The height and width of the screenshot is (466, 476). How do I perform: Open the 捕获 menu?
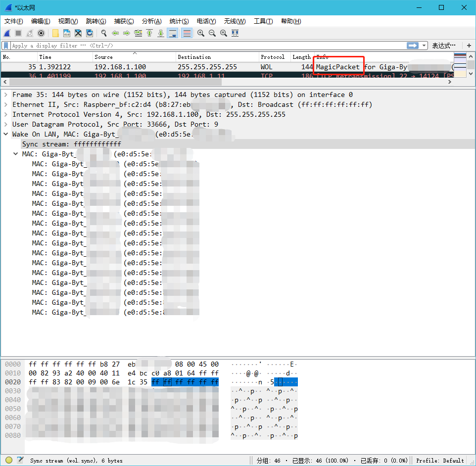pos(124,21)
